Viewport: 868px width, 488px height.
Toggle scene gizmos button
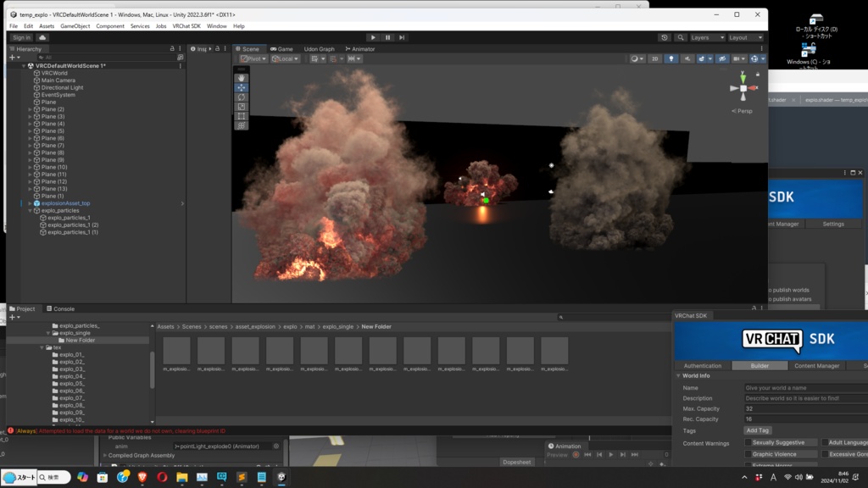756,58
